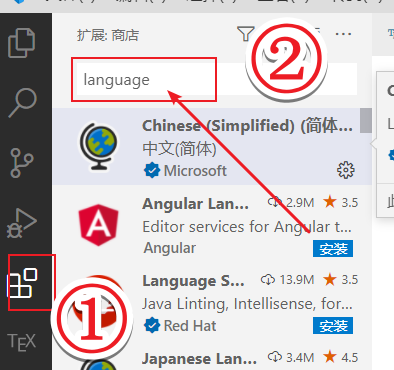Click the Japanese pack 4.5 star rating

point(341,357)
